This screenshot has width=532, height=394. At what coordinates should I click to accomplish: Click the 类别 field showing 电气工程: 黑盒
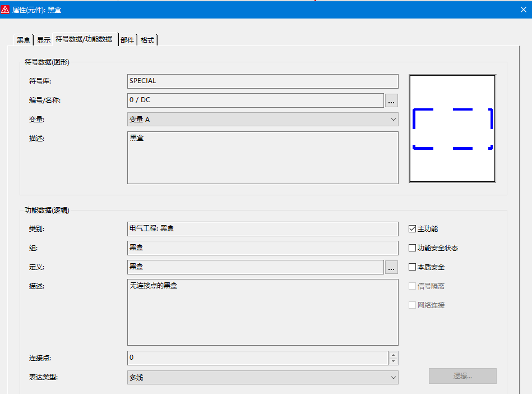(x=262, y=229)
